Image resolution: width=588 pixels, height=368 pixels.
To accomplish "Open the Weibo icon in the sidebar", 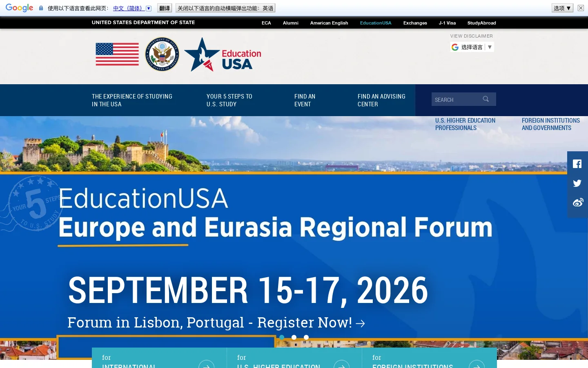I will (578, 202).
